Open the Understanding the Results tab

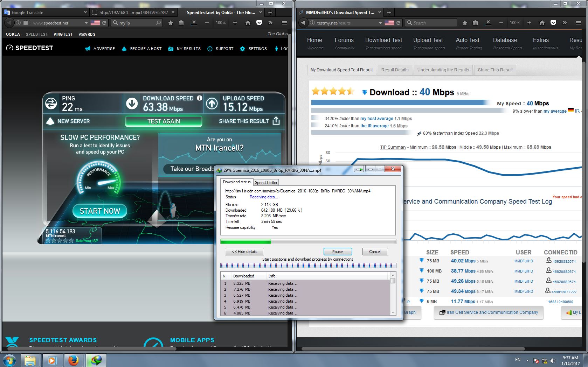(x=443, y=70)
